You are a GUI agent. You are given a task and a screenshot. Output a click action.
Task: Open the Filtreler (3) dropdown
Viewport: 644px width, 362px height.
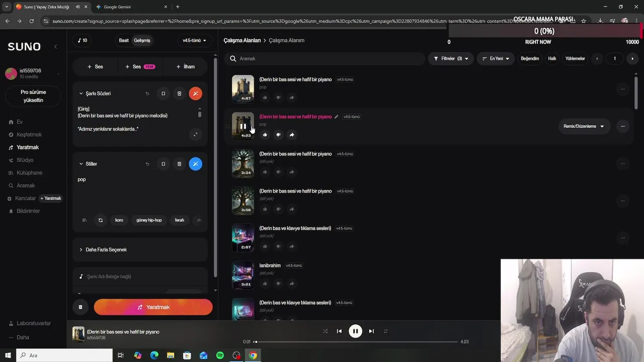451,59
